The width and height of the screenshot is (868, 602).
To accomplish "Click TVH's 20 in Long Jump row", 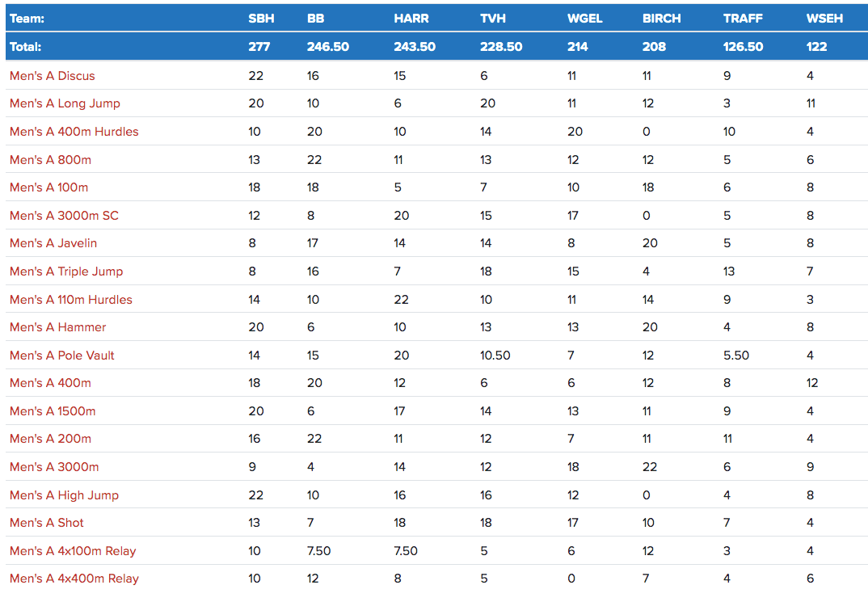I will click(x=487, y=103).
